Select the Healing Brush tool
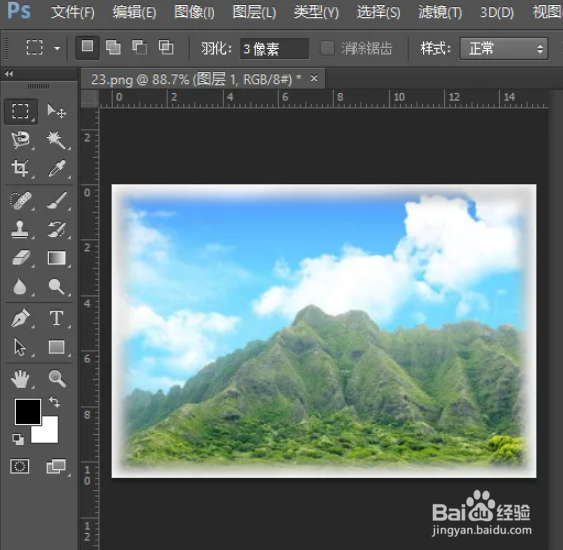This screenshot has width=563, height=550. click(x=20, y=200)
